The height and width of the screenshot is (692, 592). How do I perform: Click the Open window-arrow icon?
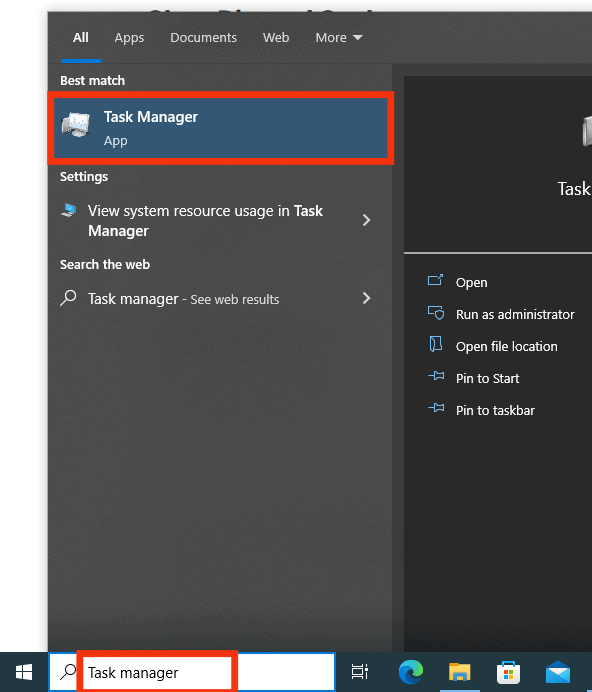(x=435, y=280)
